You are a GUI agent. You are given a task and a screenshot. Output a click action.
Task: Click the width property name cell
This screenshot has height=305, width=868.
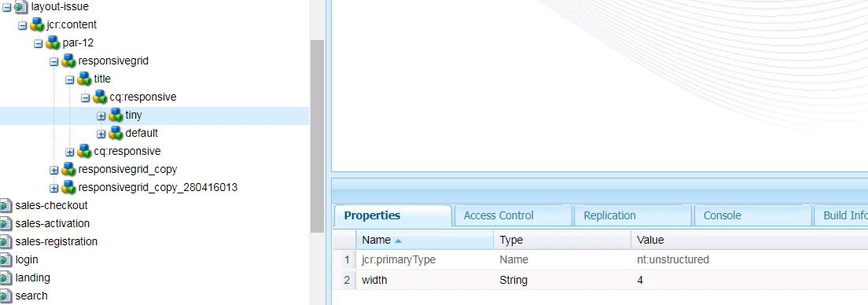[425, 280]
